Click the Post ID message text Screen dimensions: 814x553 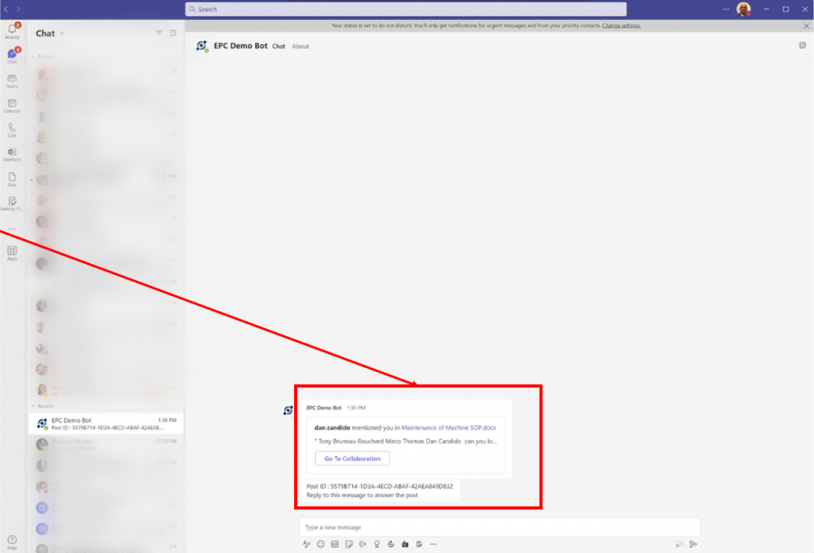(x=379, y=487)
